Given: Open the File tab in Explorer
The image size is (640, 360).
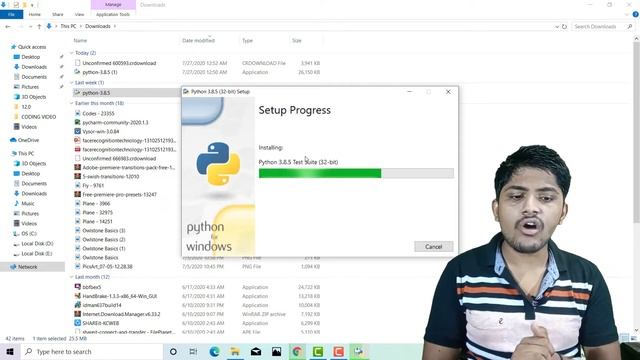Looking at the screenshot, I should (11, 14).
